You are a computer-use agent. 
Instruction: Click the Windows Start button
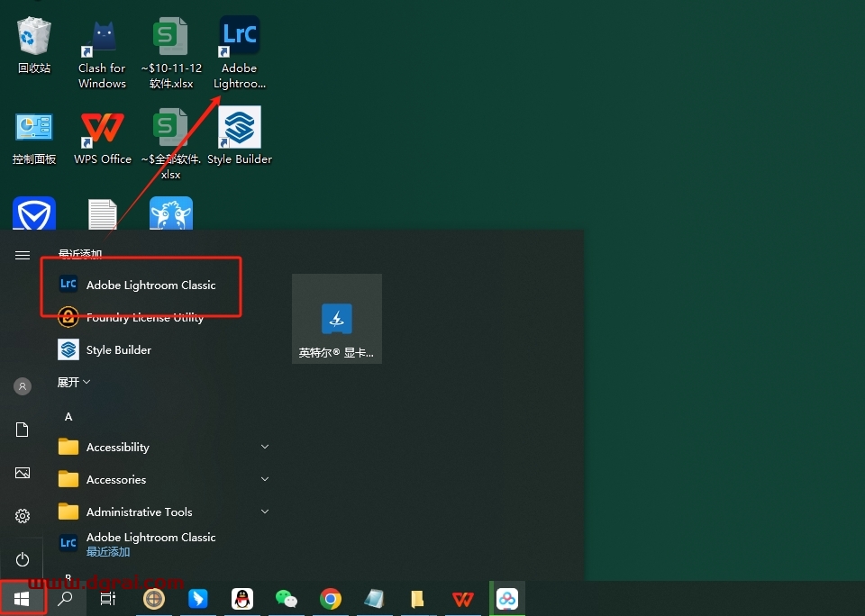click(x=22, y=599)
